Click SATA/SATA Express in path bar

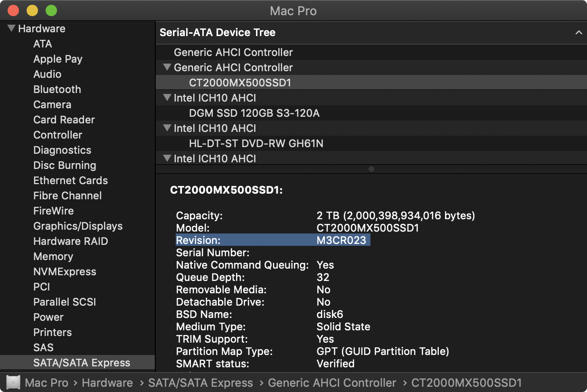pyautogui.click(x=200, y=383)
